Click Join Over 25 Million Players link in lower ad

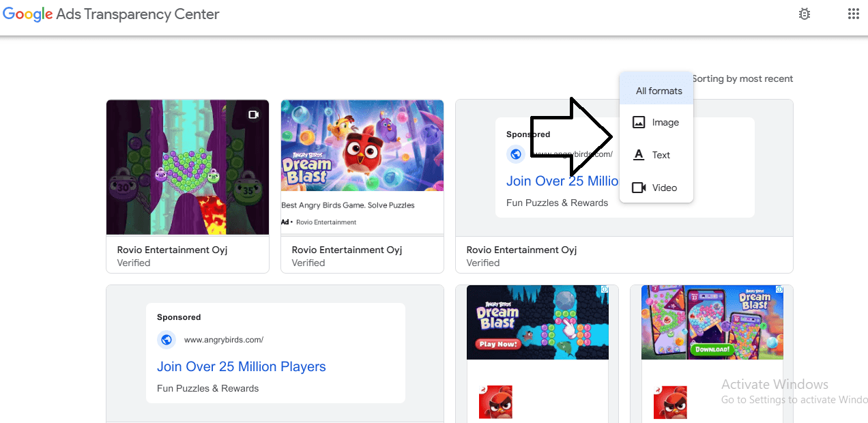point(242,366)
